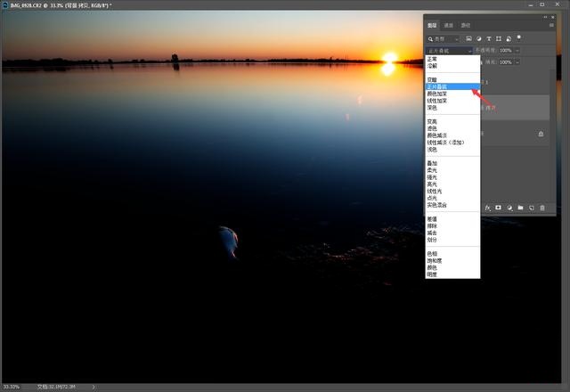Select 饱和度 blend mode

452,261
